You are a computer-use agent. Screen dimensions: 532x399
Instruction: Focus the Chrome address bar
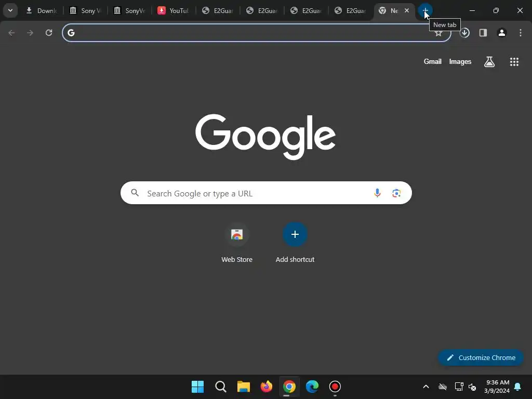257,33
